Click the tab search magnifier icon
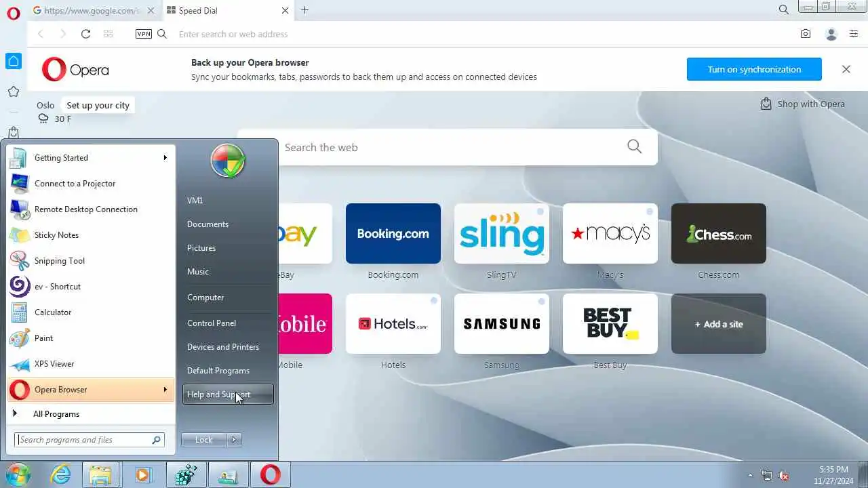This screenshot has width=868, height=488. pyautogui.click(x=783, y=10)
